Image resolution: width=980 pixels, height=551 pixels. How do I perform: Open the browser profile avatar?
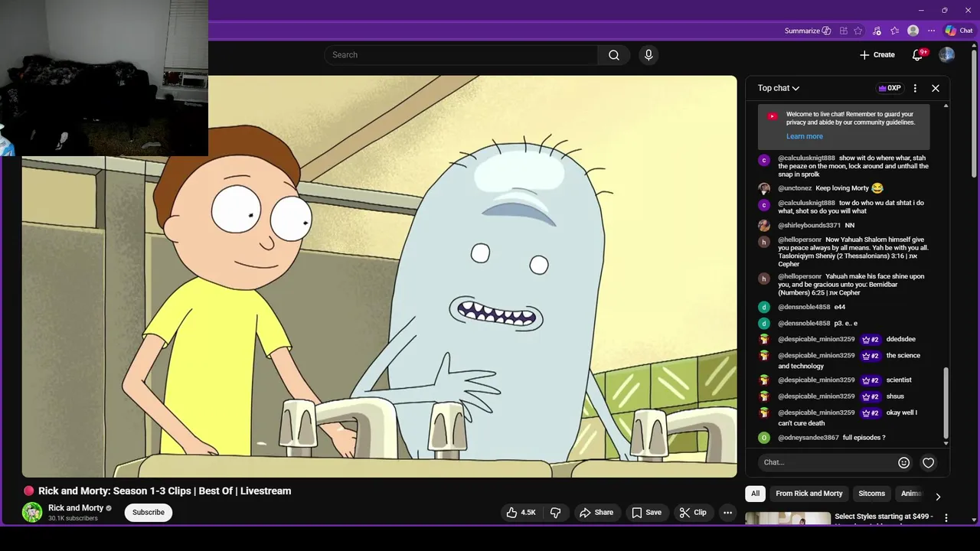coord(913,31)
